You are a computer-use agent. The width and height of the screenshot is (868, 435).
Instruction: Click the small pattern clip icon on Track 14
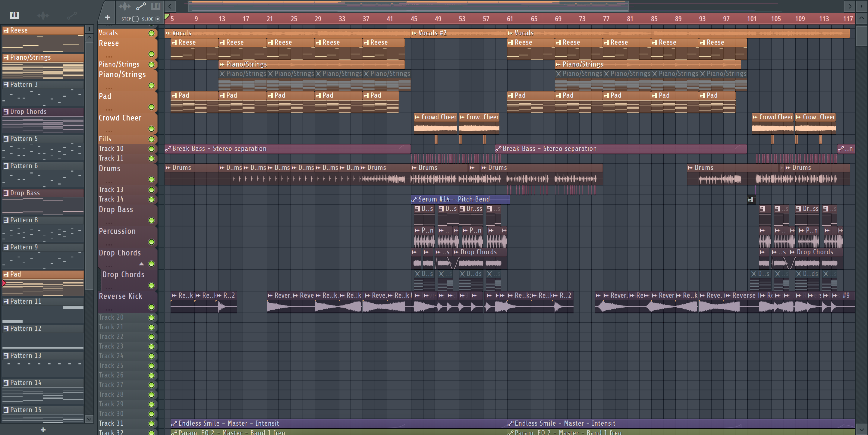point(750,199)
